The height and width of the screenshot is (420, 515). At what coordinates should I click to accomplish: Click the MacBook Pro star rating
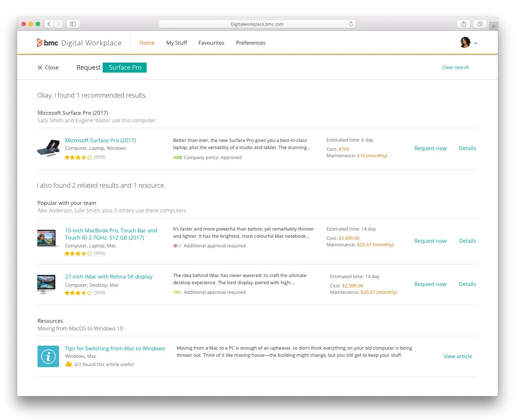(x=78, y=253)
